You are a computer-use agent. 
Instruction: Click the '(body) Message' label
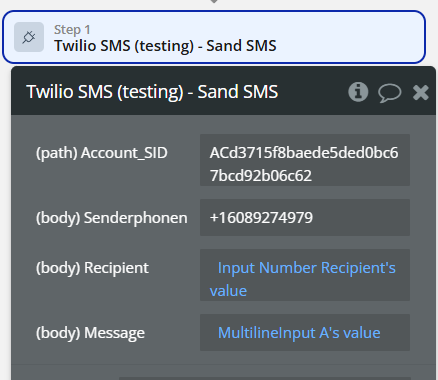(90, 333)
